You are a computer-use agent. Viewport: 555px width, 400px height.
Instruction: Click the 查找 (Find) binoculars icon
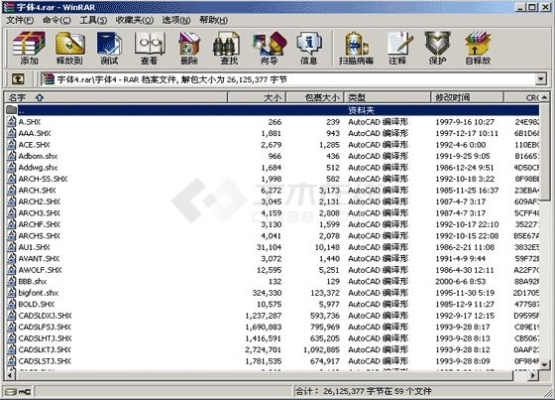click(x=227, y=44)
